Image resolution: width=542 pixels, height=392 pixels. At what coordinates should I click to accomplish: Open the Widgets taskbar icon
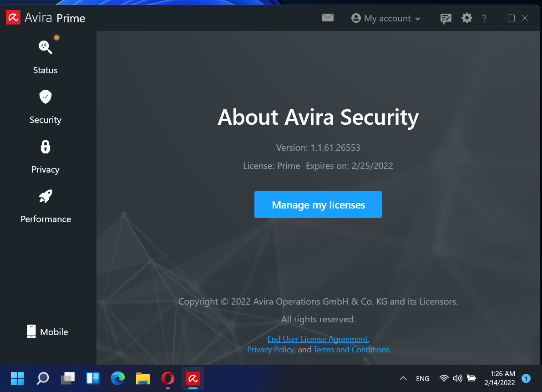[x=93, y=378]
